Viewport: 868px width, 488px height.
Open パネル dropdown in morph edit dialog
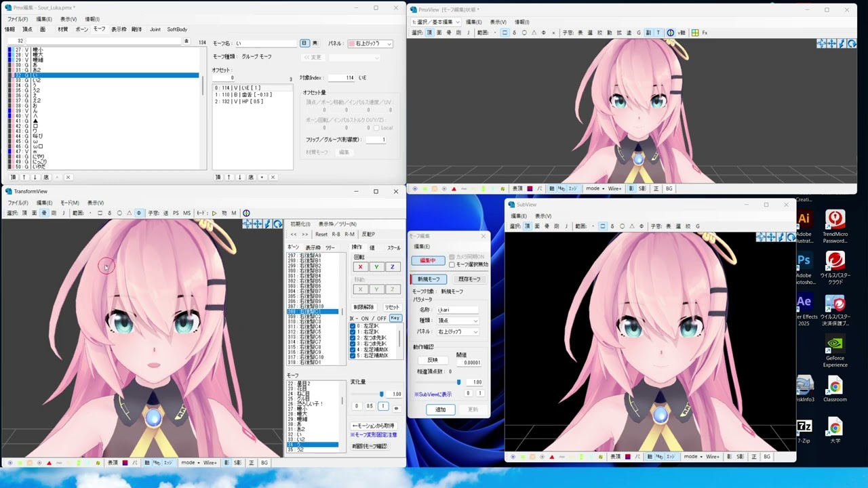(458, 331)
